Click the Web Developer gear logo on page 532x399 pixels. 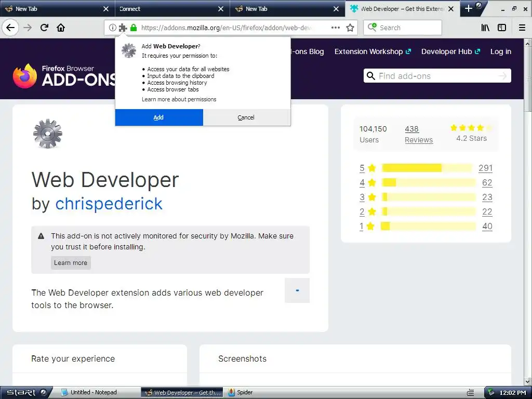(48, 134)
